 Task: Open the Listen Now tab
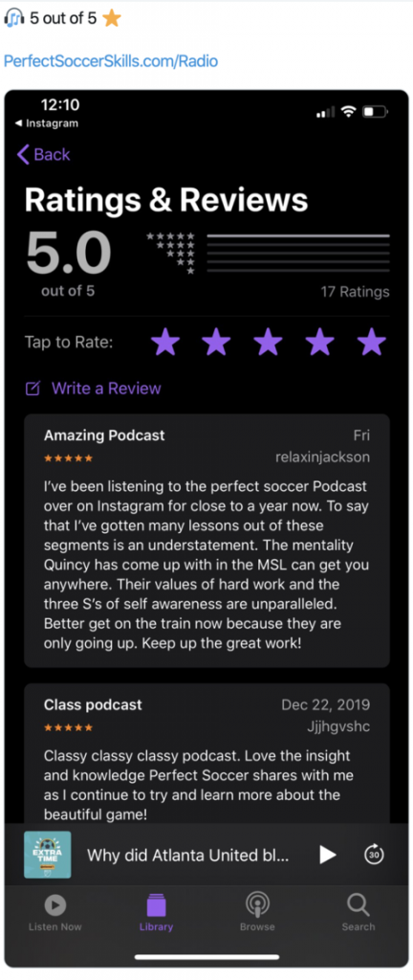click(54, 912)
